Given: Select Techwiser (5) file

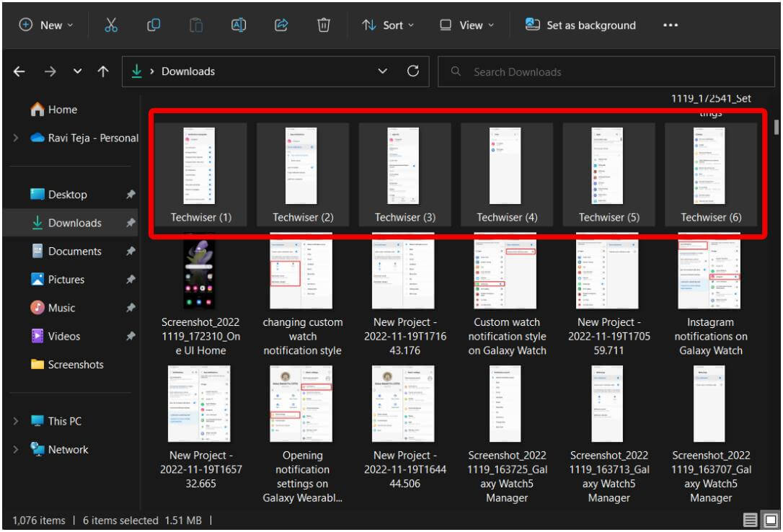Looking at the screenshot, I should (x=609, y=174).
